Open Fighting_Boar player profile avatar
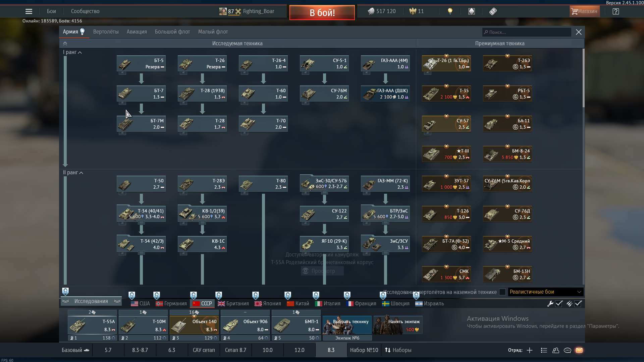 [223, 11]
